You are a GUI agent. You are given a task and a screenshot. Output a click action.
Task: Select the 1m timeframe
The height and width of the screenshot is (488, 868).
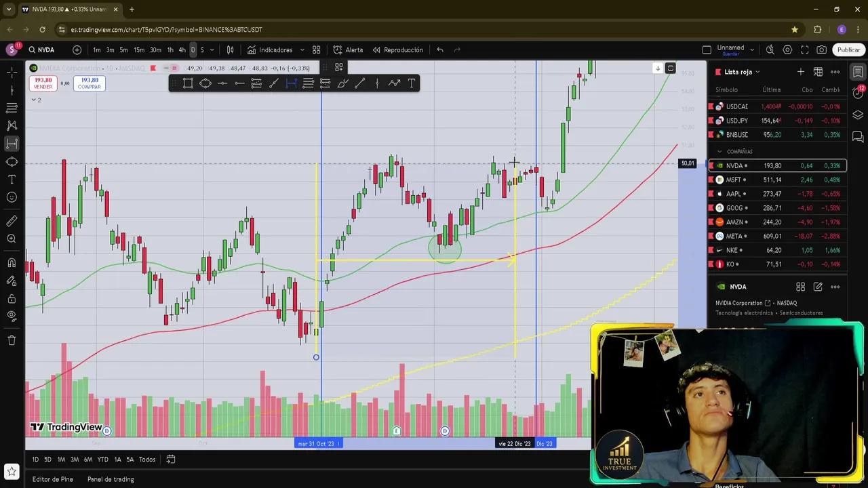[97, 49]
